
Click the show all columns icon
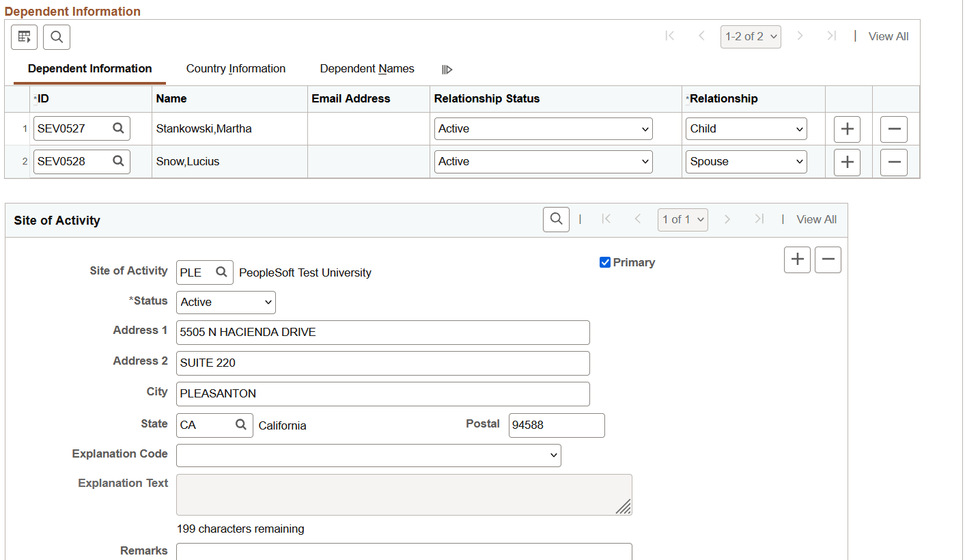447,69
